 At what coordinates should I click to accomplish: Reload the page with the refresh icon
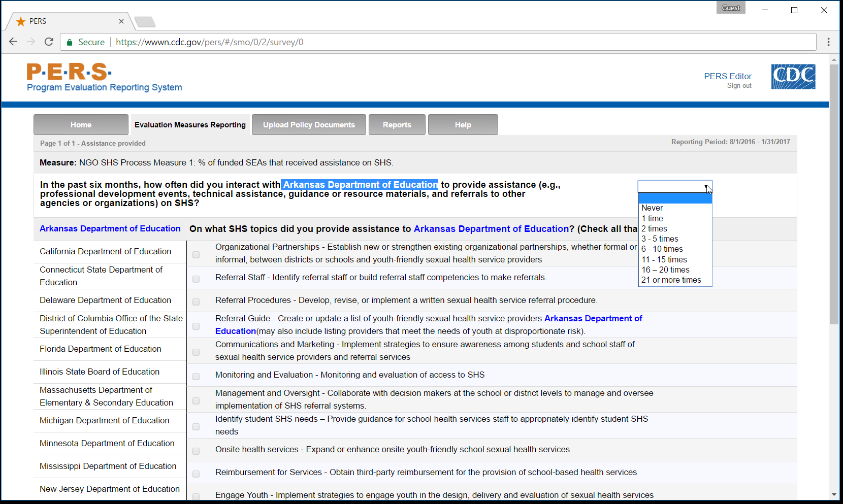tap(49, 42)
